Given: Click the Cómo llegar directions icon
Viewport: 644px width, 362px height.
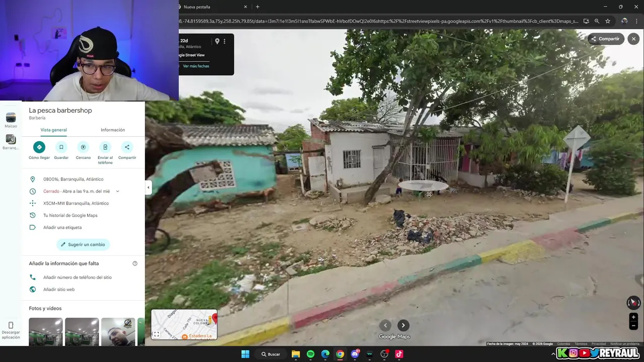Looking at the screenshot, I should click(39, 147).
